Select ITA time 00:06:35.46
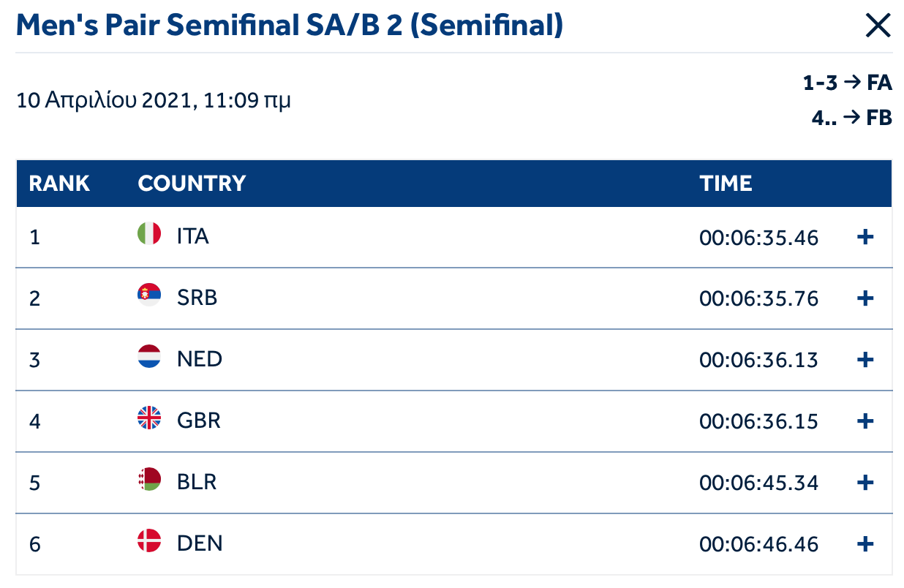Screen dimensions: 904x588 point(758,238)
